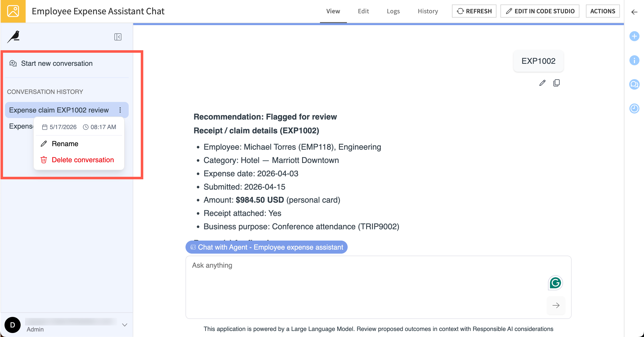The height and width of the screenshot is (337, 644).
Task: Click Expense date: 2026-04-03 bullet line
Action: click(x=251, y=174)
